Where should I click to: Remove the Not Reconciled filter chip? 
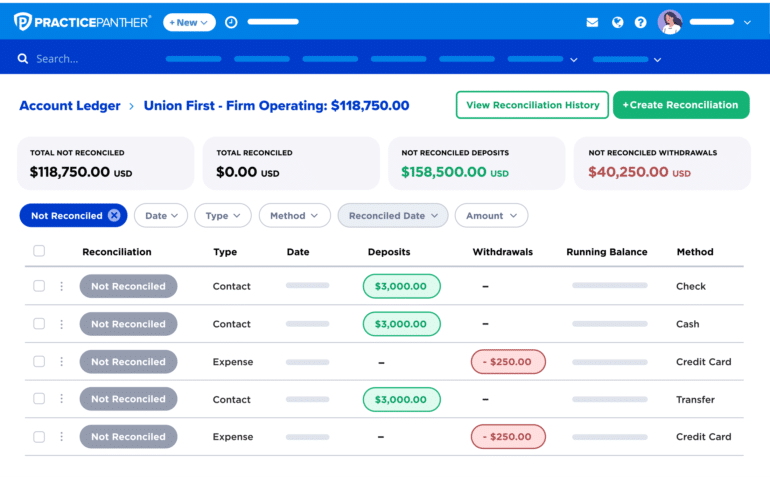point(114,215)
